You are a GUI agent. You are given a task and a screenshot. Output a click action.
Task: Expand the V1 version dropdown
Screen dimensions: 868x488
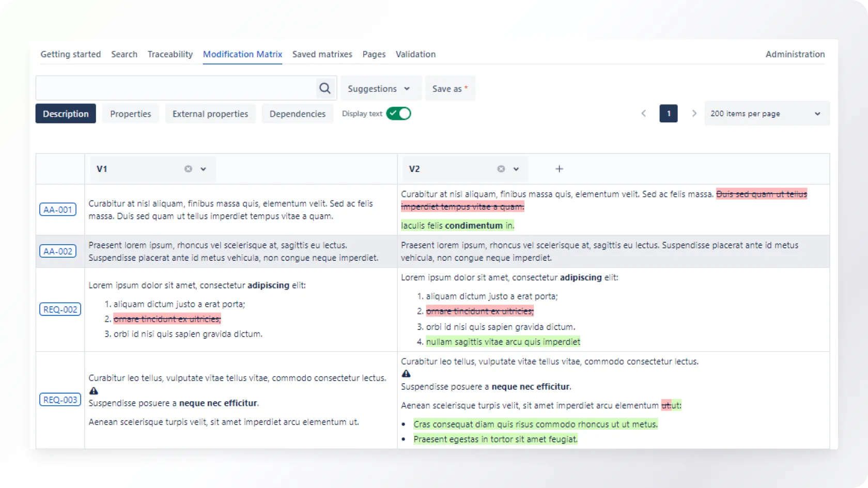coord(204,169)
